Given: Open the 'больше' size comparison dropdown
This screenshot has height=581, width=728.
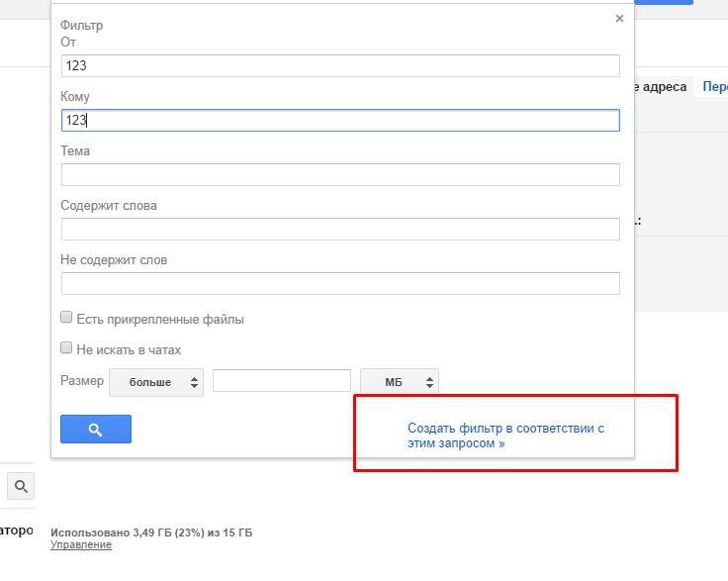Looking at the screenshot, I should click(x=156, y=382).
